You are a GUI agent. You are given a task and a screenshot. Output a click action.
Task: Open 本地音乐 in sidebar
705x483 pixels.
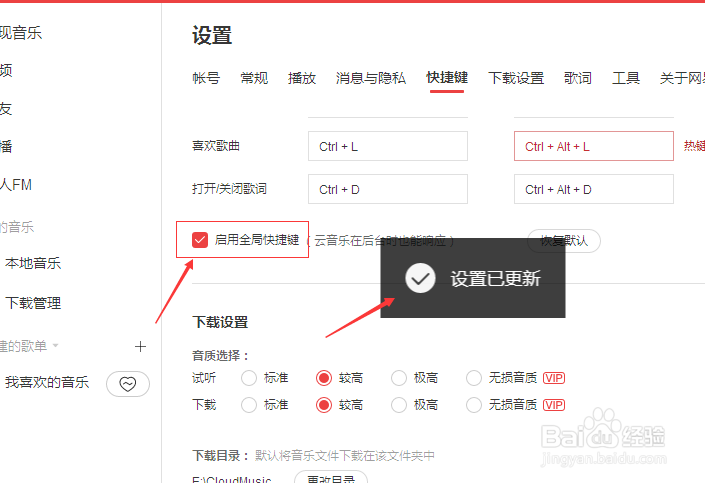point(33,263)
